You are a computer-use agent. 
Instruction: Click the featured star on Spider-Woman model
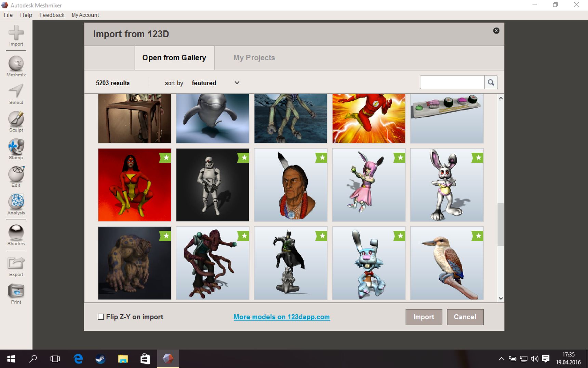[165, 158]
